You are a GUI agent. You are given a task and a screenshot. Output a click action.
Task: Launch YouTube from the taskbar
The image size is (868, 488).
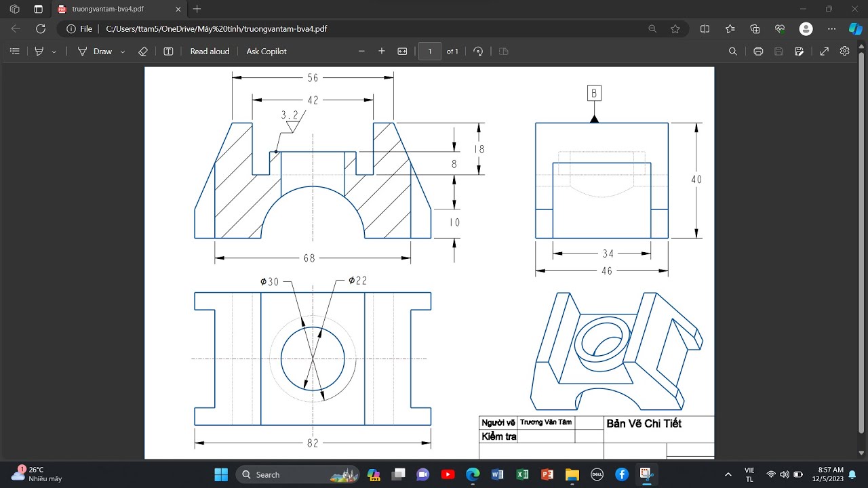coord(448,474)
